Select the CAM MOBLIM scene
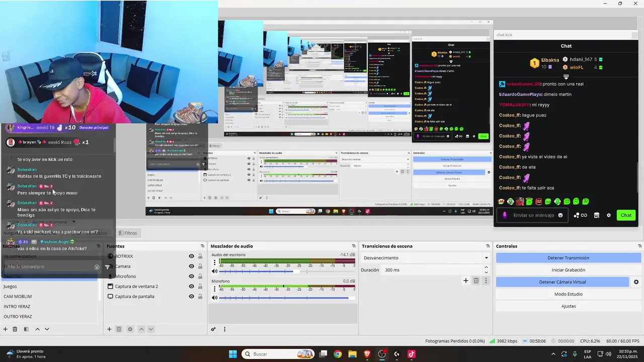 point(50,297)
